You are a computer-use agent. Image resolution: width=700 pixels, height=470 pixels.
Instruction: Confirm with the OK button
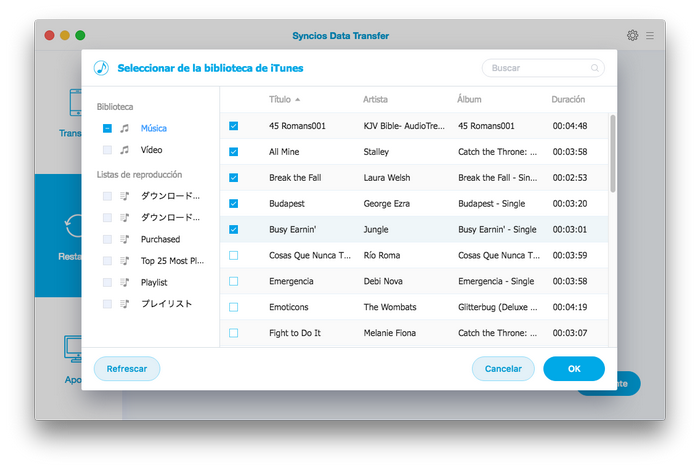pyautogui.click(x=574, y=369)
